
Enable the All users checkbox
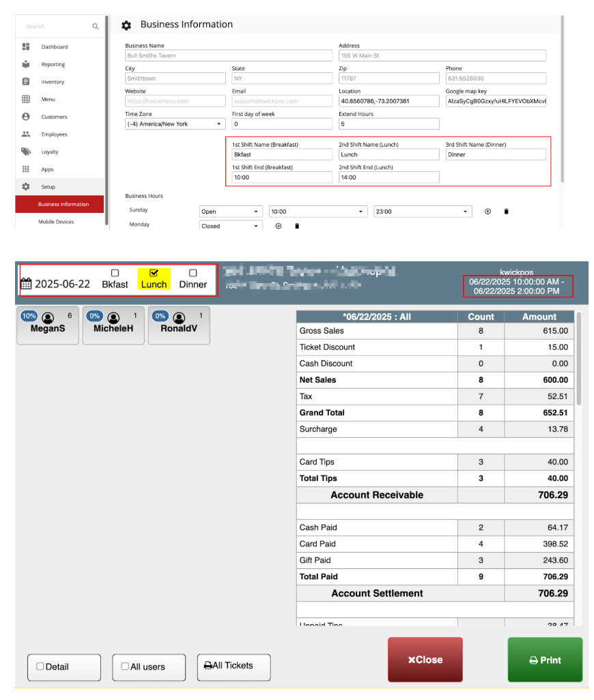click(x=125, y=666)
